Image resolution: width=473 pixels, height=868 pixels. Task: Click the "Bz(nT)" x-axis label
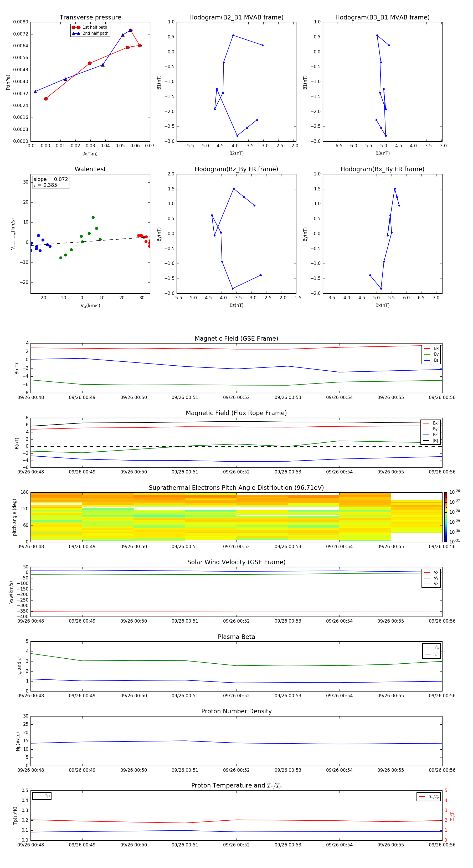(x=236, y=305)
